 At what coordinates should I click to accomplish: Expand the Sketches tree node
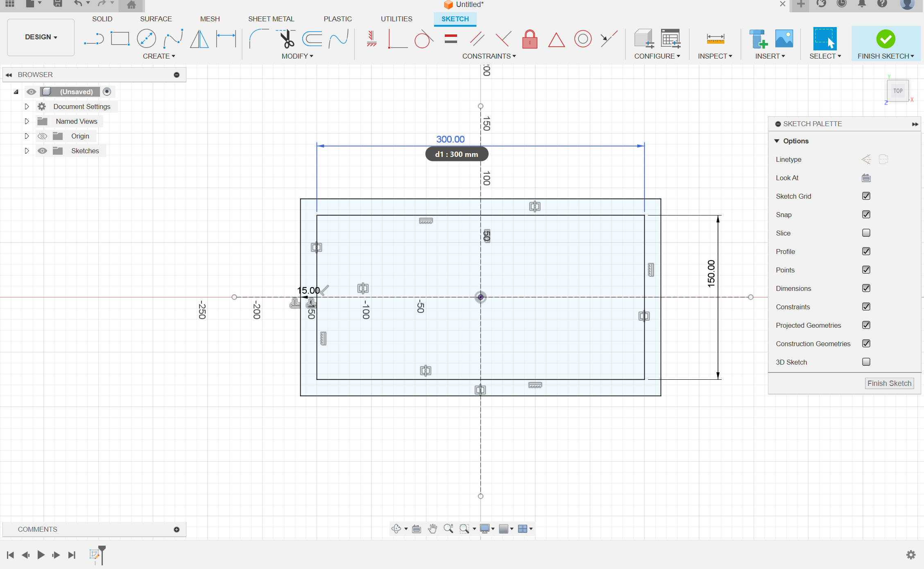27,151
